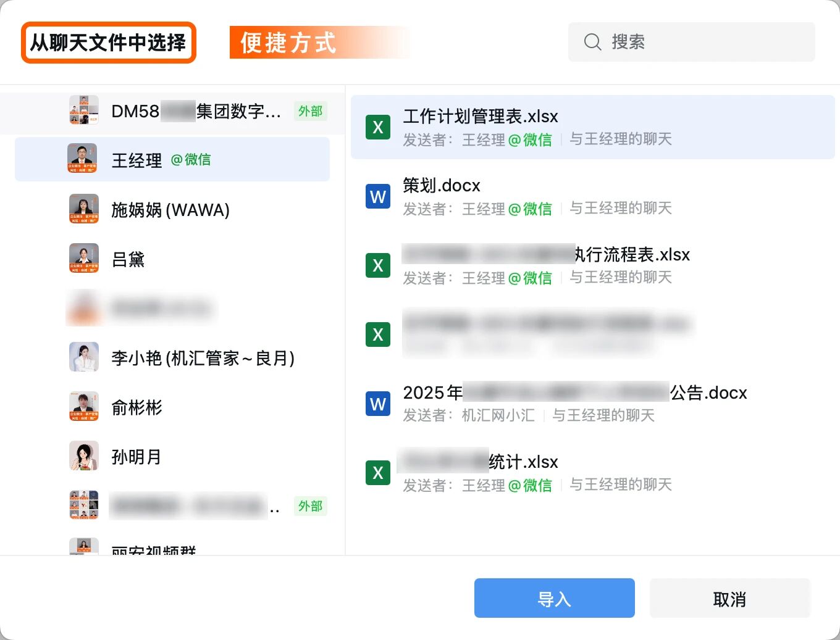Click the Excel icon for 工作计划管理表.xlsx

(x=378, y=127)
